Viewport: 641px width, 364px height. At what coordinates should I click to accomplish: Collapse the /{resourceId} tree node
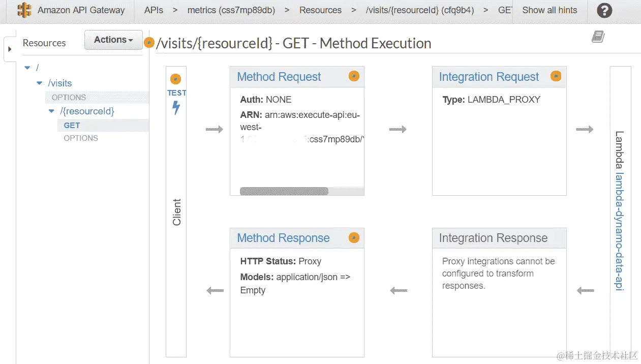pyautogui.click(x=51, y=111)
